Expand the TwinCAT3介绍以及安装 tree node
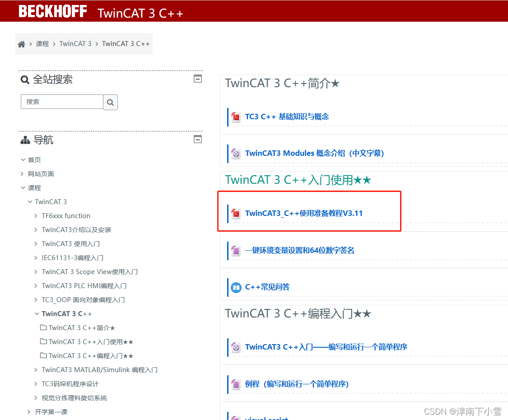Screen dimensions: 508x420 tap(36, 229)
